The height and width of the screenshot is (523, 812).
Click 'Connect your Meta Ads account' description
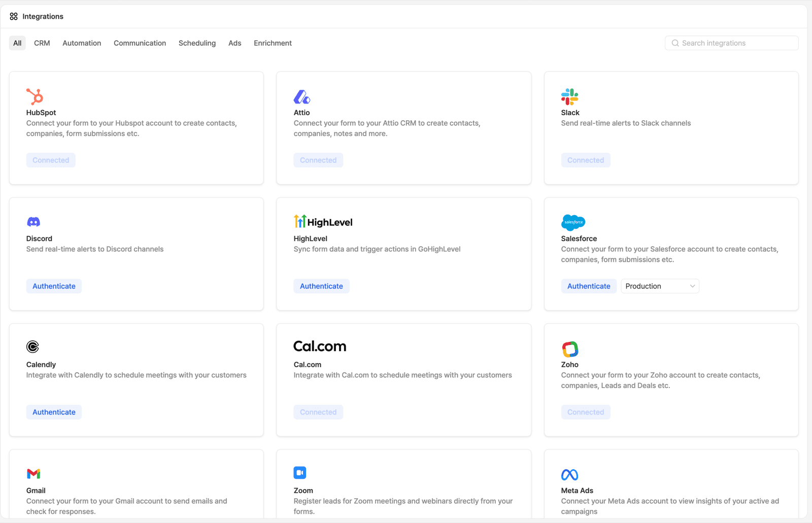(x=670, y=506)
